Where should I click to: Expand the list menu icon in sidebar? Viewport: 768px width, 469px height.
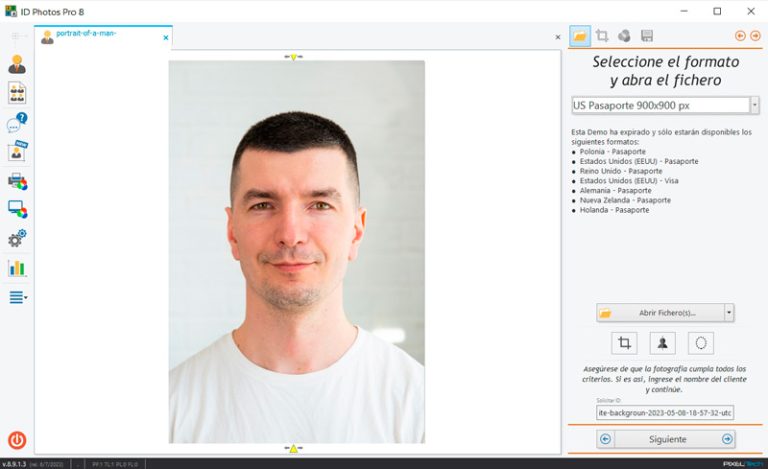click(17, 297)
